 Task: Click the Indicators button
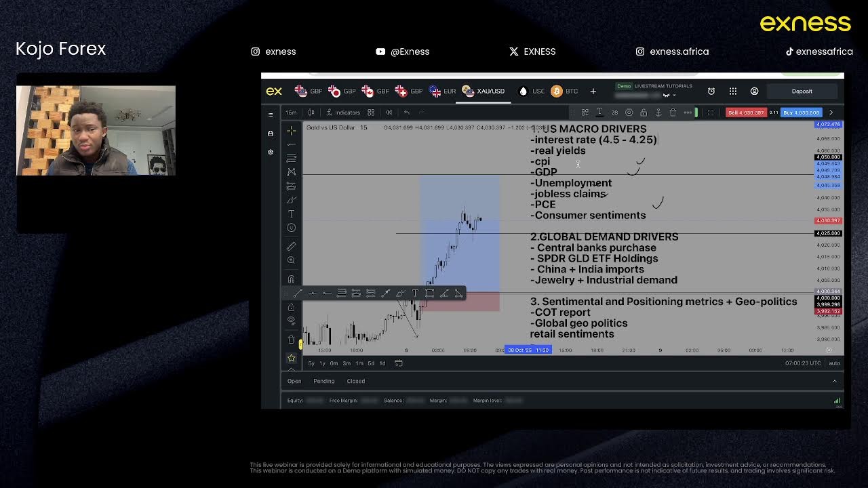(x=343, y=113)
